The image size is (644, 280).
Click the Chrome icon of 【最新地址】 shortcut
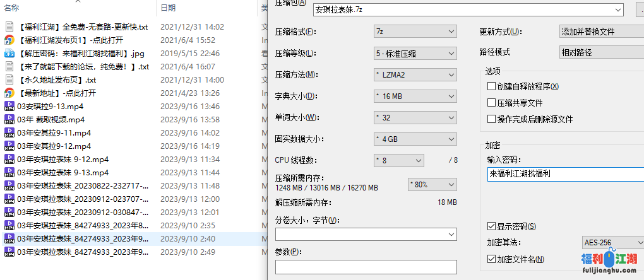[9, 93]
